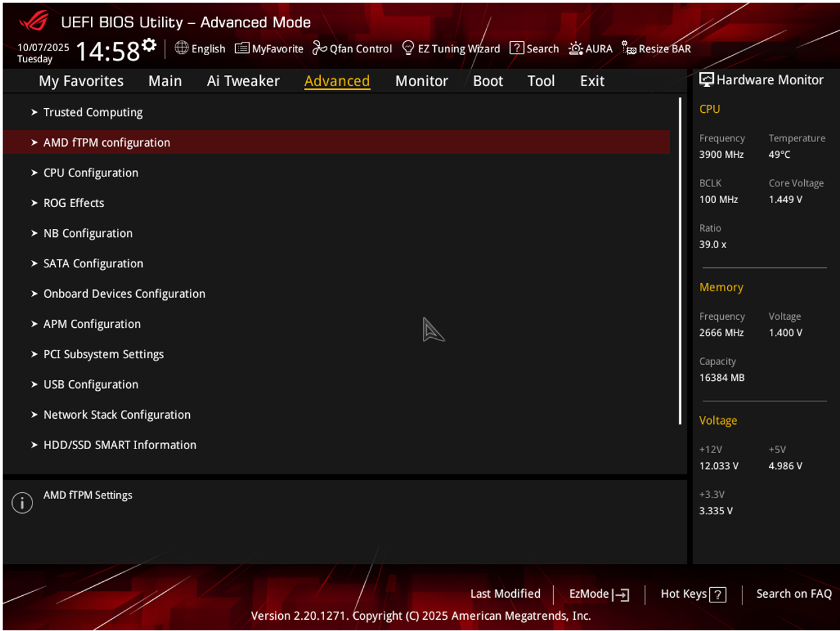Viewport: 840px width, 631px height.
Task: Open AURA lighting icon
Action: click(575, 48)
